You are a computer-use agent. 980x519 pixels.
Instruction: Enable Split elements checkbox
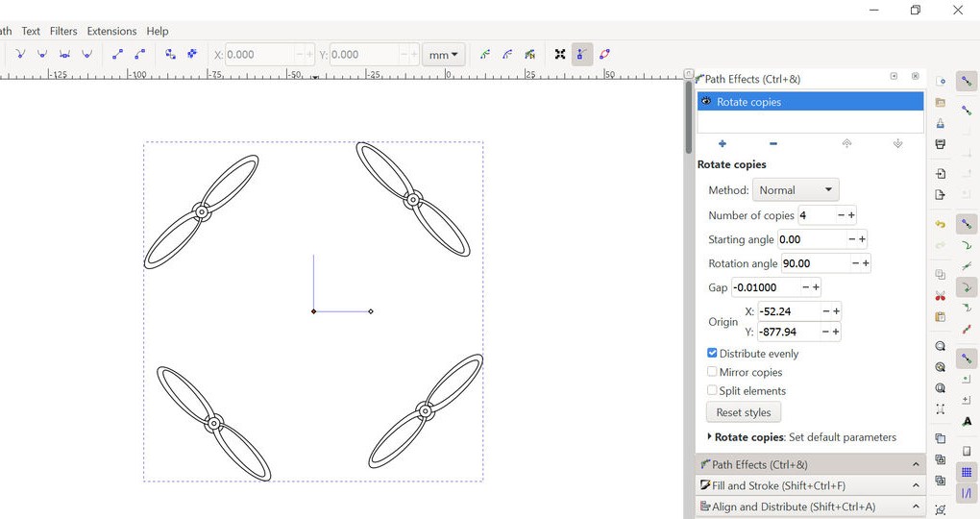coord(712,390)
